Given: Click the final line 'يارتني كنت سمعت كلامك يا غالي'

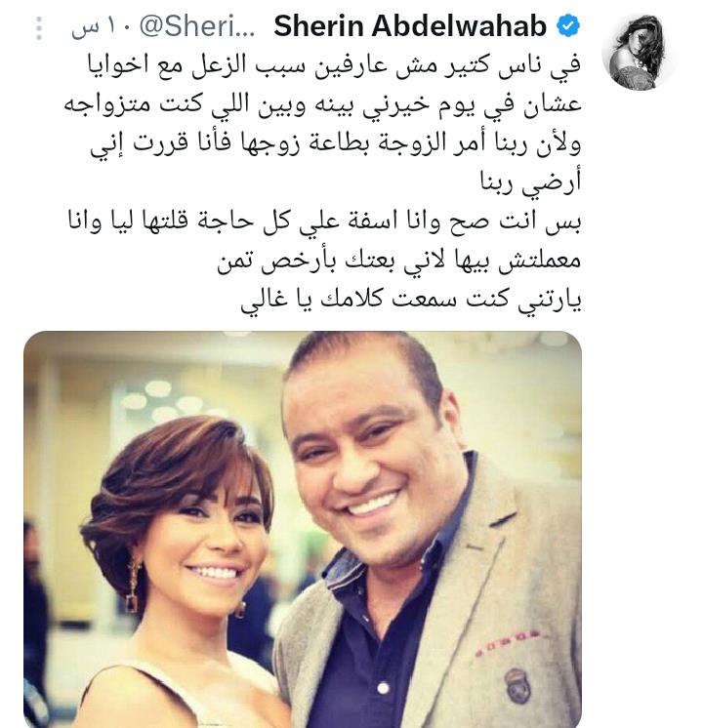Looking at the screenshot, I should 411,301.
